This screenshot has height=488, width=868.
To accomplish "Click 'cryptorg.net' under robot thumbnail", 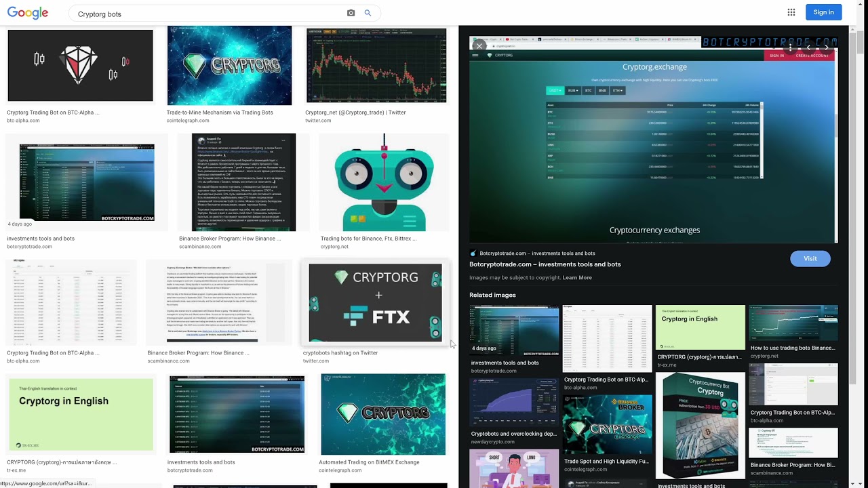I will click(334, 247).
